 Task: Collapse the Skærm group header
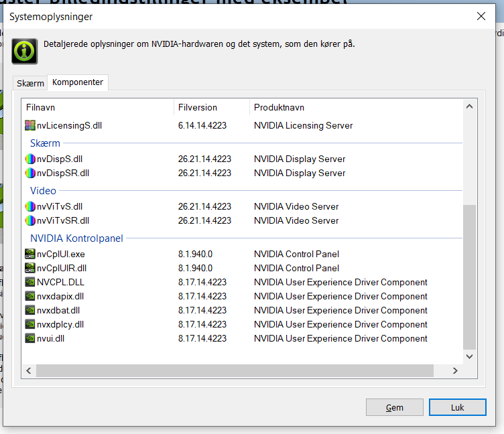click(x=45, y=143)
